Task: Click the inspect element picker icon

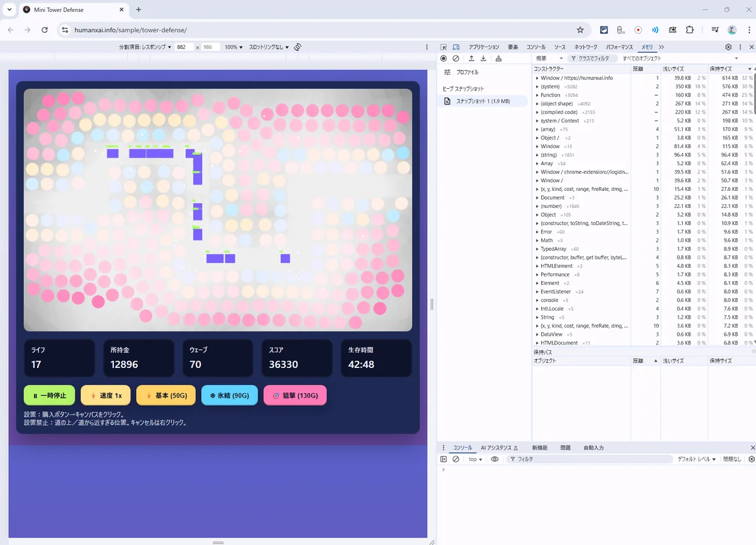Action: coord(444,47)
